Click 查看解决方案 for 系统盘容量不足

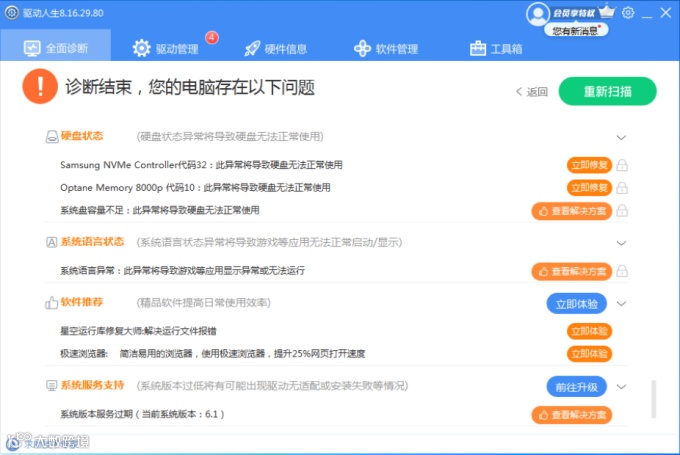[572, 211]
